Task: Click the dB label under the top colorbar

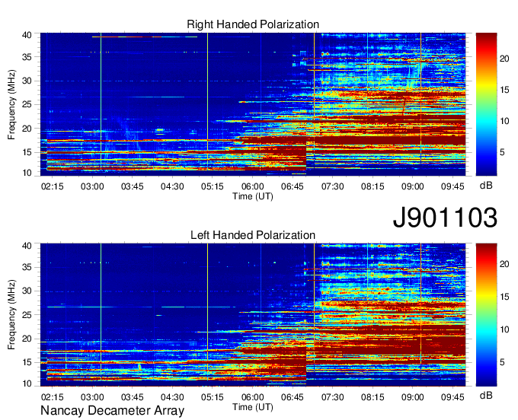Action: 486,186
